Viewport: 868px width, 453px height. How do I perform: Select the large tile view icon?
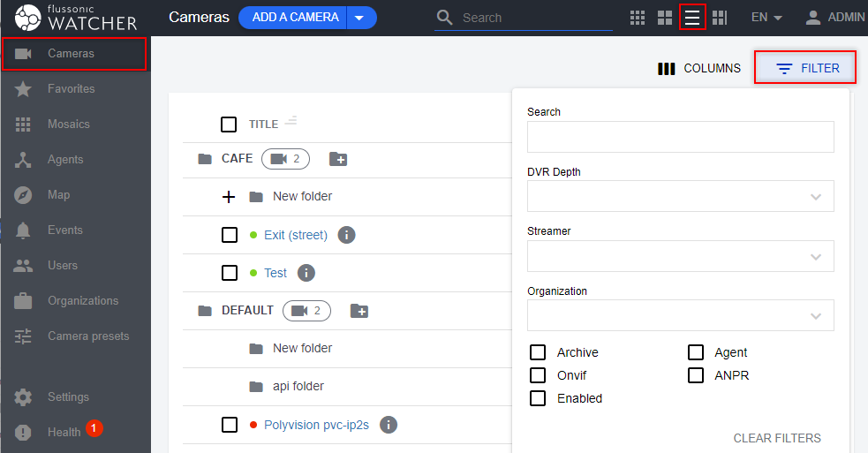pyautogui.click(x=665, y=18)
